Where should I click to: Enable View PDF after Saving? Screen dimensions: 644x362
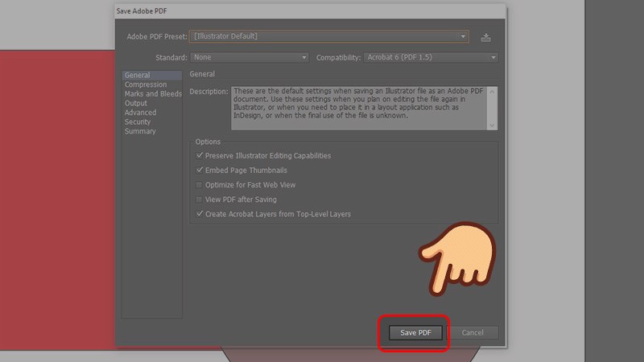pos(200,200)
